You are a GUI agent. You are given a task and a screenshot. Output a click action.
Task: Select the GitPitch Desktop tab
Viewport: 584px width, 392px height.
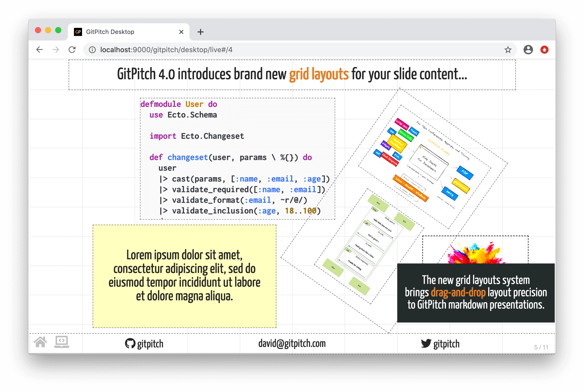coord(129,32)
